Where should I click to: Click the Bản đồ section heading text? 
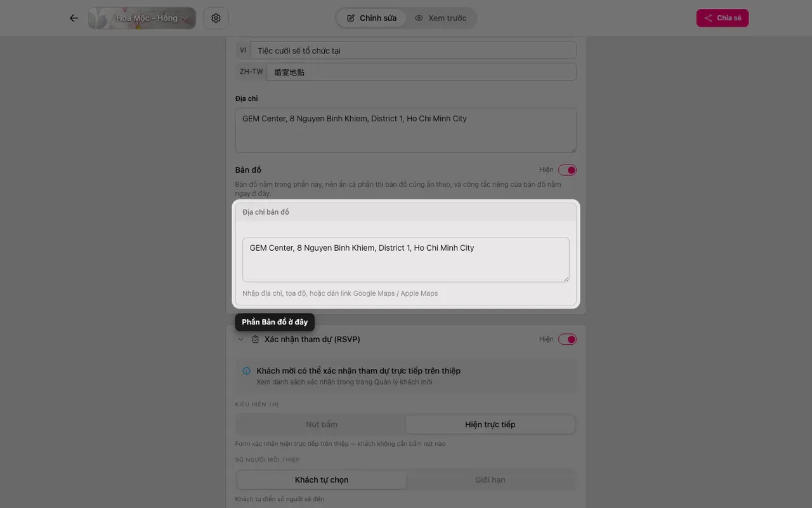click(248, 170)
